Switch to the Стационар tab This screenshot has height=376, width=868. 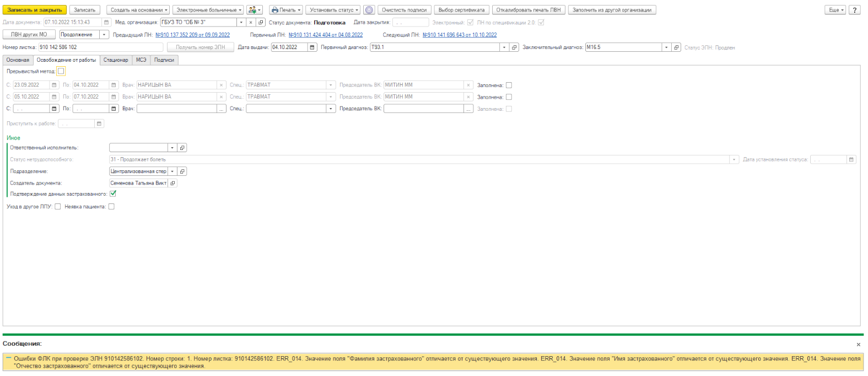(x=116, y=60)
